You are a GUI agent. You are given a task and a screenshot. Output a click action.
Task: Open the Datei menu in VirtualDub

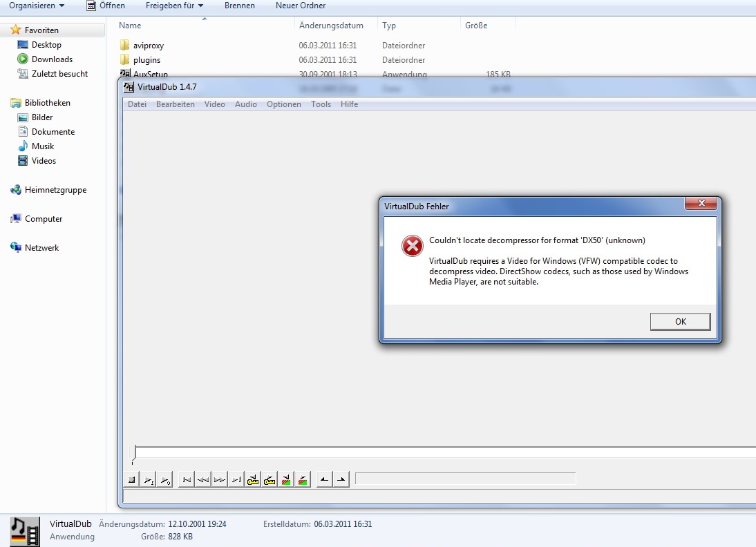[x=137, y=104]
